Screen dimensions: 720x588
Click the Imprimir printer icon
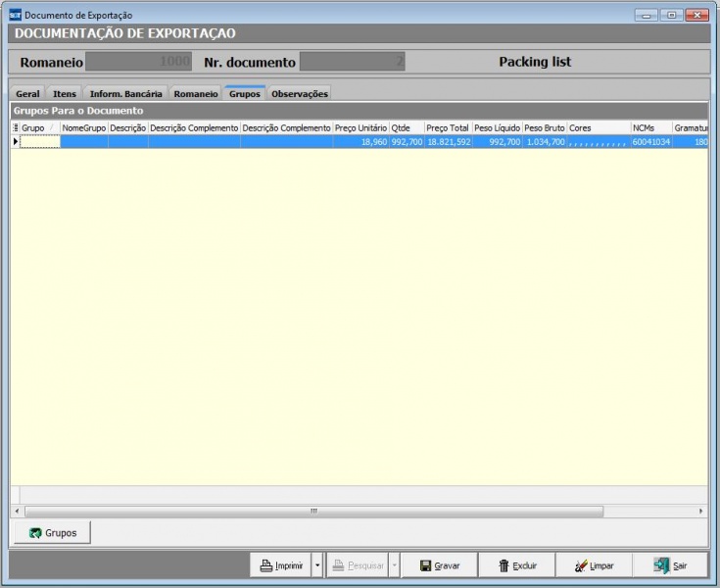[265, 565]
